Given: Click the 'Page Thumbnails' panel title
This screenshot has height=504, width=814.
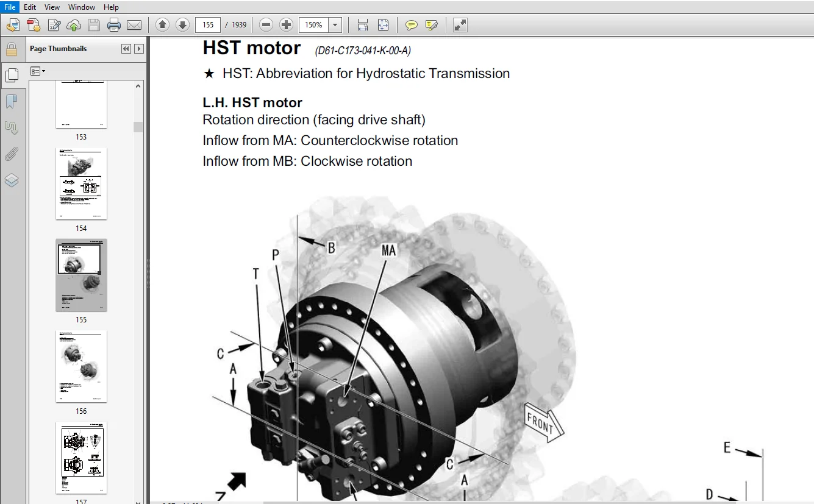Looking at the screenshot, I should [59, 49].
